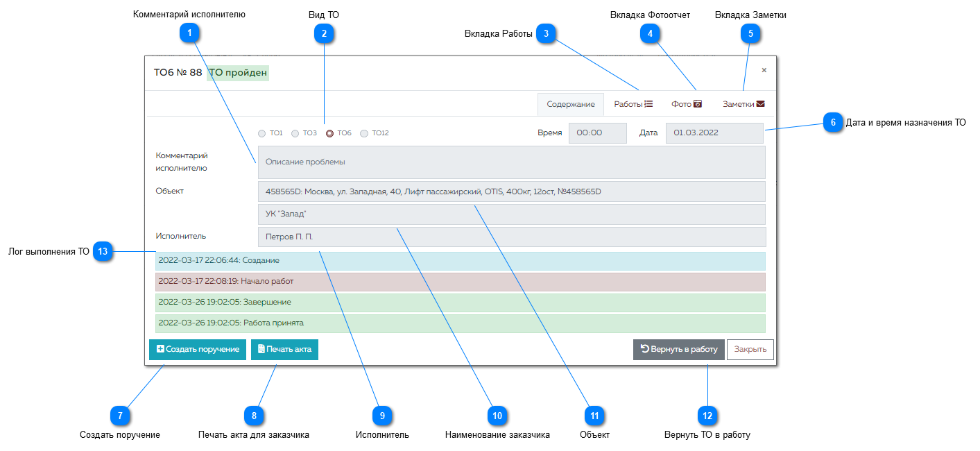Viewport: 980px width, 451px height.
Task: Click the plus icon on Создать поручение
Action: click(x=160, y=349)
